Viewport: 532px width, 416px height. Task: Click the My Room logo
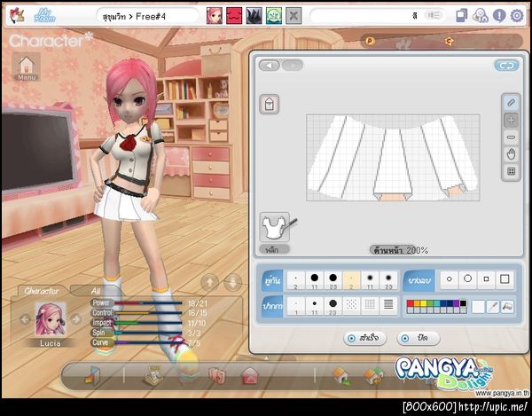tap(44, 16)
